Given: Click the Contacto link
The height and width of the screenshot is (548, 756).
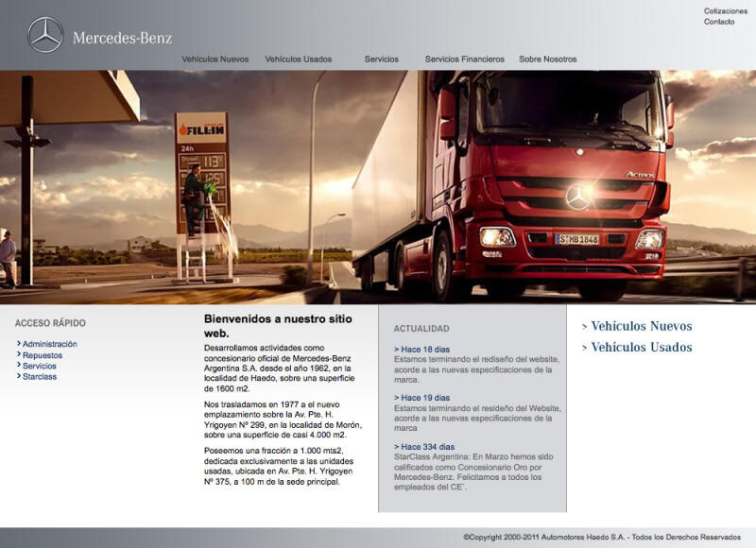Looking at the screenshot, I should click(719, 25).
